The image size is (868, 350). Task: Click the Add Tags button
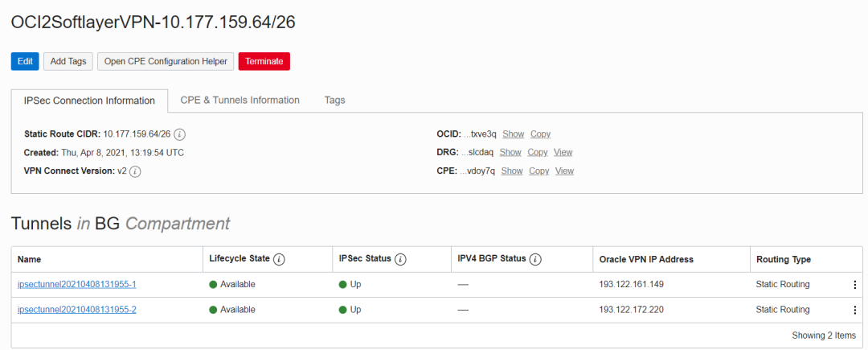(x=68, y=61)
